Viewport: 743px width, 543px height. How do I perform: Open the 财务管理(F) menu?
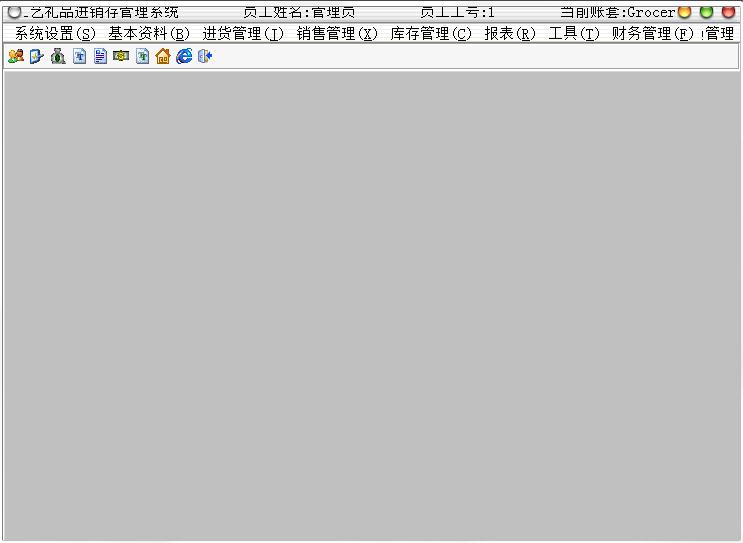point(652,34)
